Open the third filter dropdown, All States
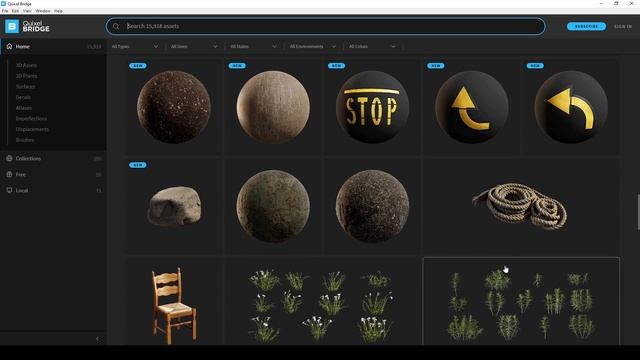The width and height of the screenshot is (640, 360). [x=253, y=47]
